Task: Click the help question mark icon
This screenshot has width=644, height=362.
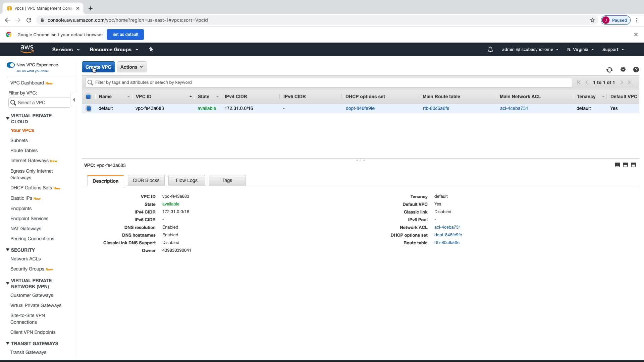Action: pos(636,69)
